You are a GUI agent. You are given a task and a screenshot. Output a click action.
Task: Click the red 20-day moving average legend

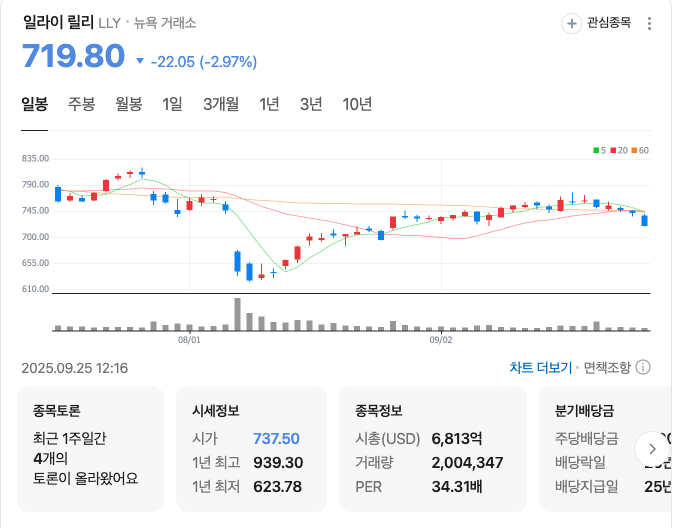click(x=619, y=150)
